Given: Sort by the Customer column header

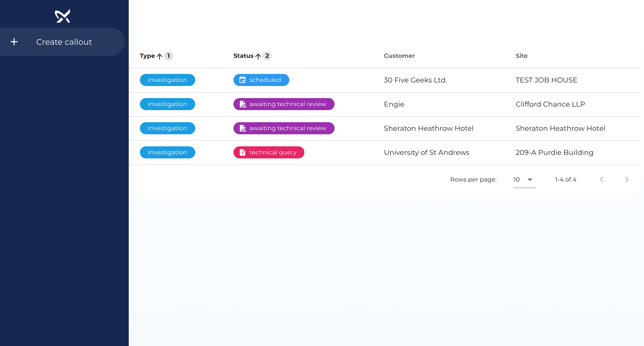Looking at the screenshot, I should coord(399,56).
